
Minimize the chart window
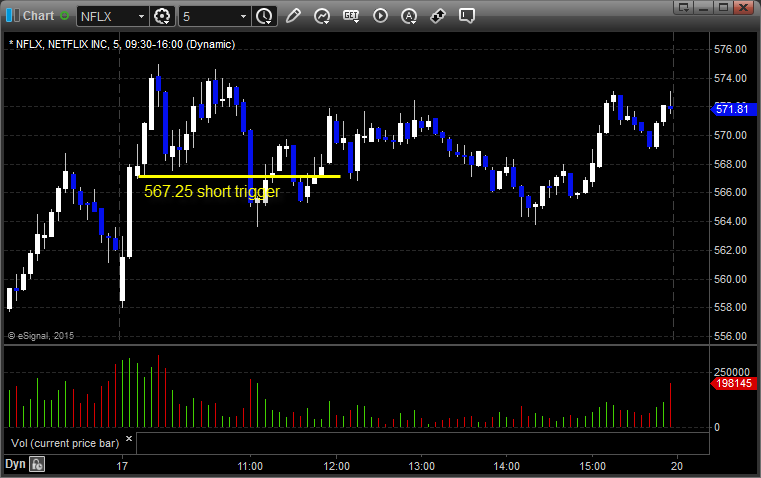pos(704,7)
